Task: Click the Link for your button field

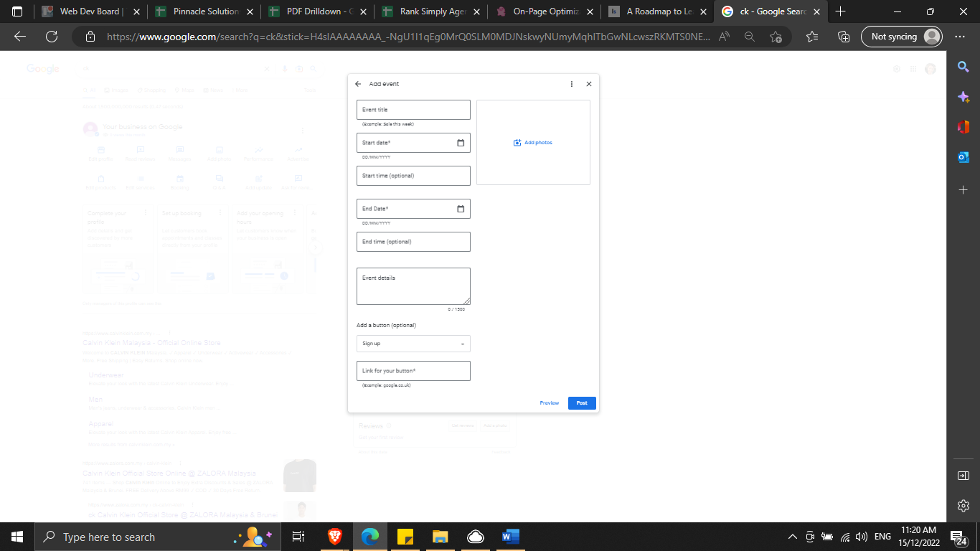Action: [x=413, y=371]
